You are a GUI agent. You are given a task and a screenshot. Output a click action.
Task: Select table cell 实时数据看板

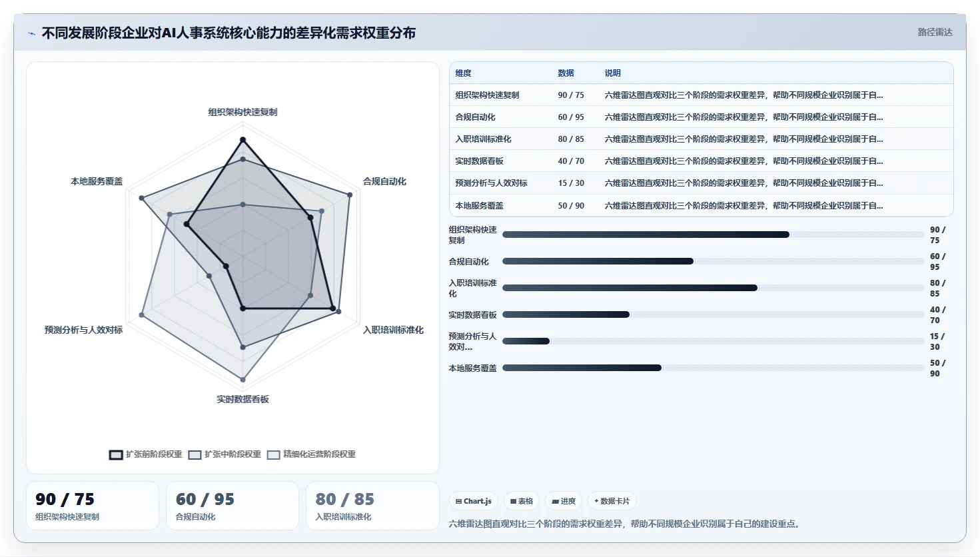[480, 161]
